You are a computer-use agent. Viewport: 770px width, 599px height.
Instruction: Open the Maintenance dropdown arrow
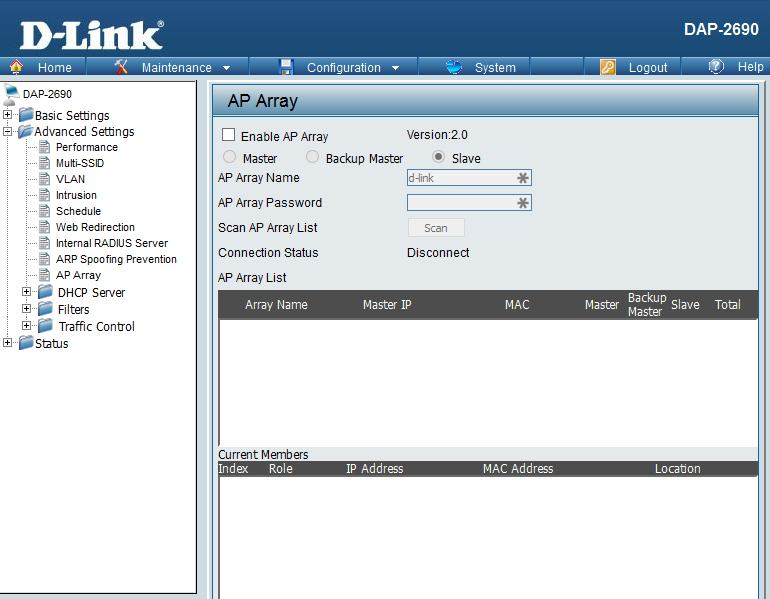tap(226, 68)
